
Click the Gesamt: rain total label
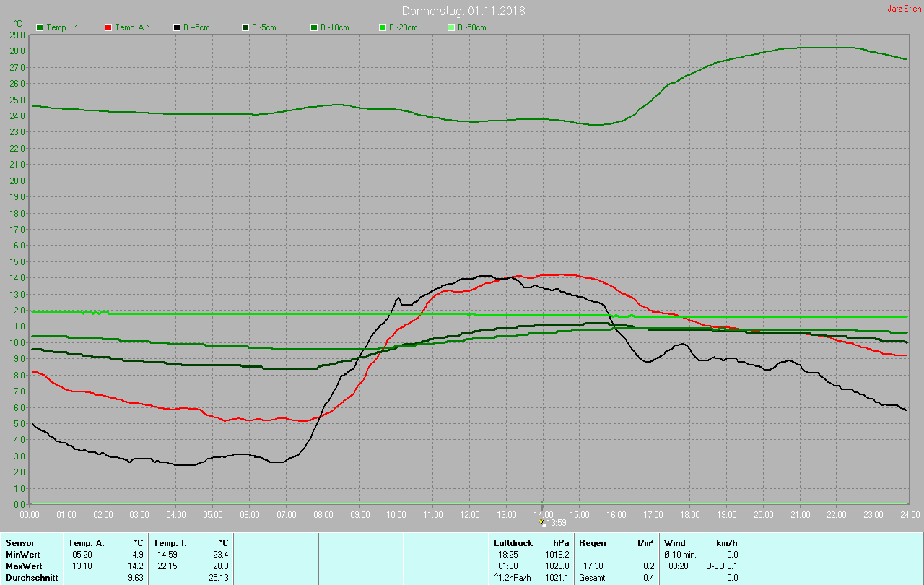coord(593,578)
